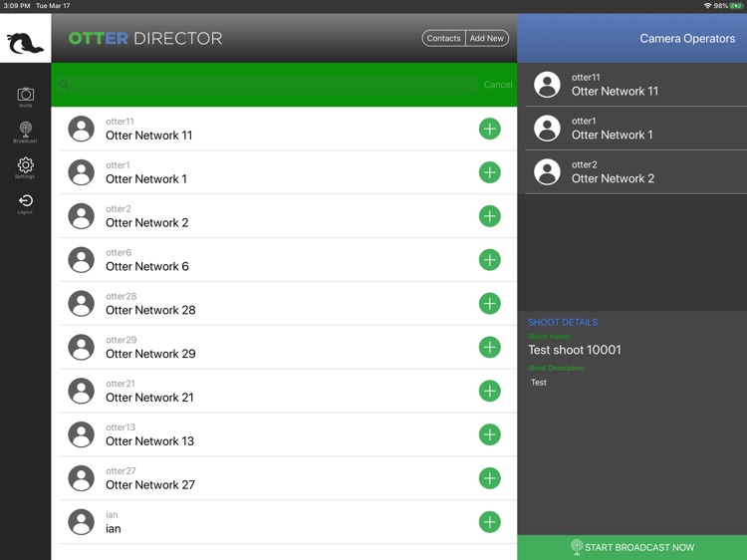Click avatar of ian in contacts list
This screenshot has height=560, width=747.
82,522
